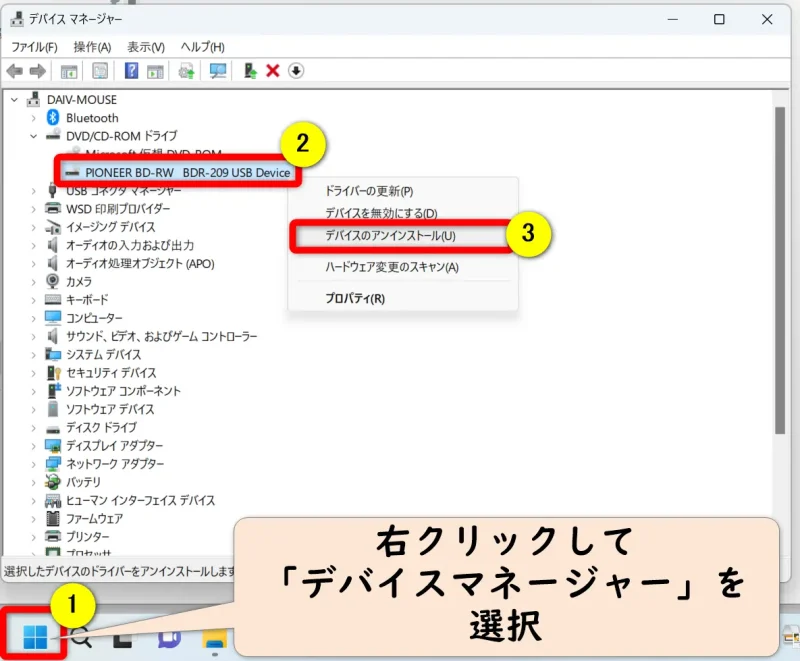Open the Properties toolbar icon
The width and height of the screenshot is (800, 661).
pyautogui.click(x=100, y=71)
